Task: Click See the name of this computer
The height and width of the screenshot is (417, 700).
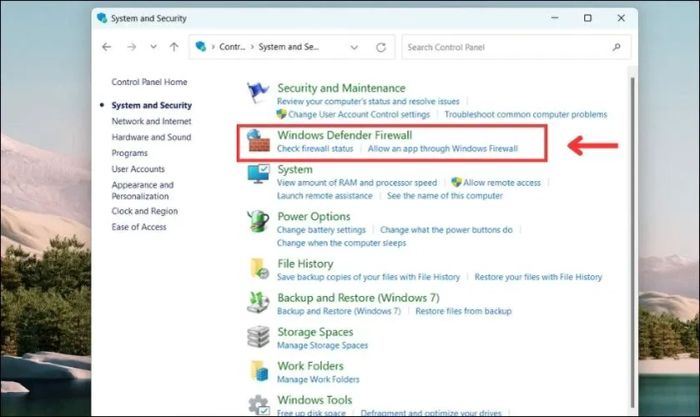Action: point(445,196)
